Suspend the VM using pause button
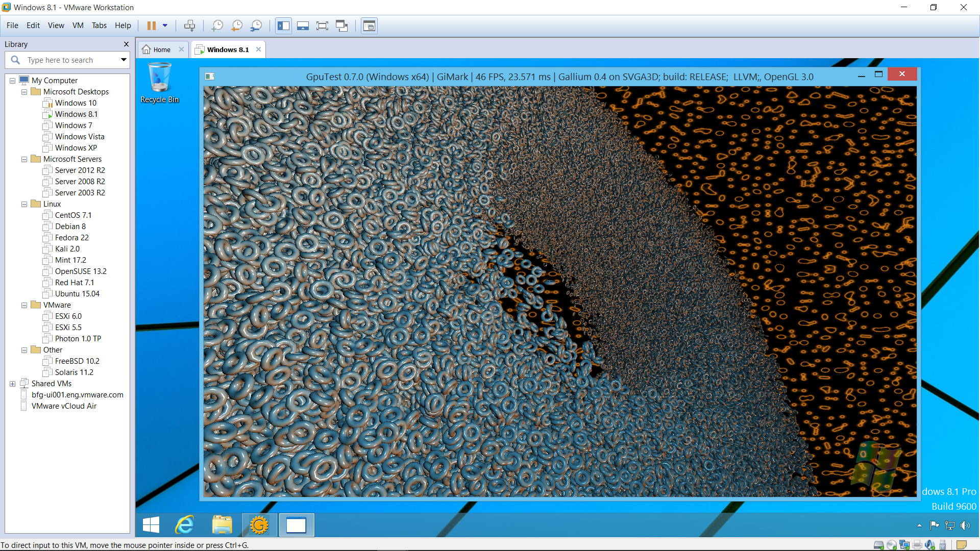Screen dimensions: 980x551 click(x=152, y=26)
